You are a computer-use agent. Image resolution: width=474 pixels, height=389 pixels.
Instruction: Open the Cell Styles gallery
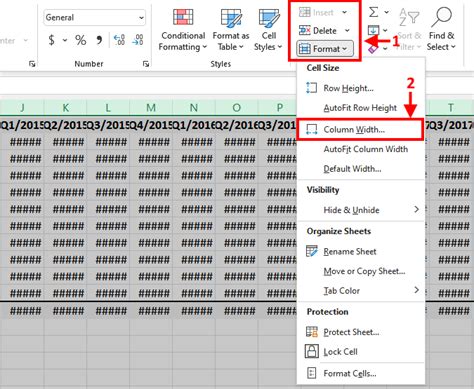click(268, 30)
